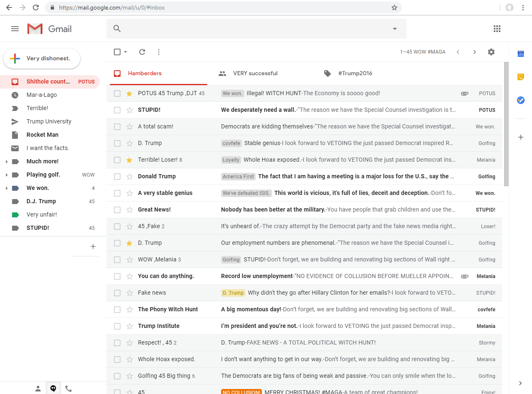532x394 pixels.
Task: Star the STUPID! sender email
Action: point(129,110)
